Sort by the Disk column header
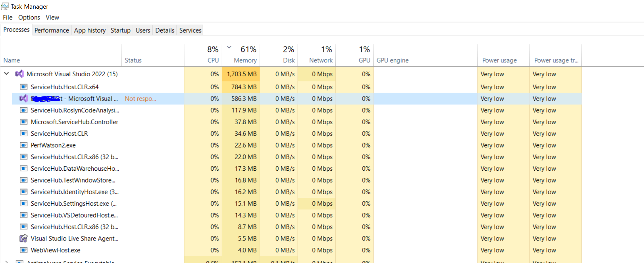Screen dimensions: 644x263 coord(279,55)
